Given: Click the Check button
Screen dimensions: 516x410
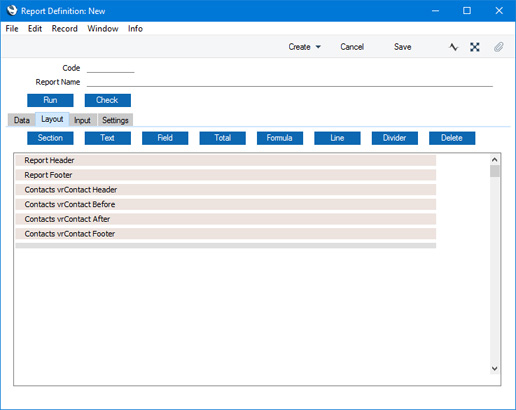Looking at the screenshot, I should pyautogui.click(x=108, y=100).
